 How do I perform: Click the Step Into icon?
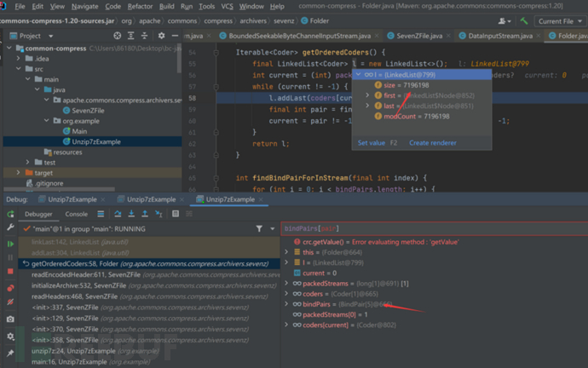click(x=132, y=214)
